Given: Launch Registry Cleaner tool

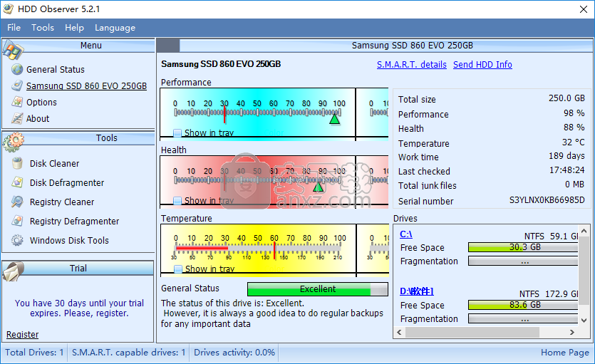Looking at the screenshot, I should tap(62, 202).
